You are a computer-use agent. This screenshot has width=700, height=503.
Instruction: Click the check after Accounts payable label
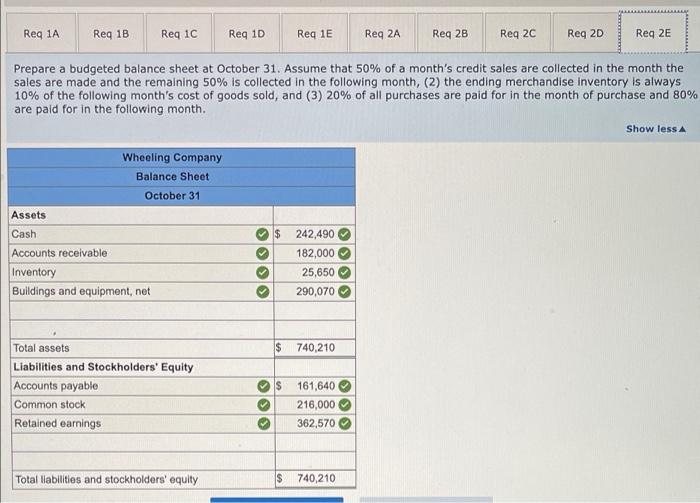[x=264, y=386]
